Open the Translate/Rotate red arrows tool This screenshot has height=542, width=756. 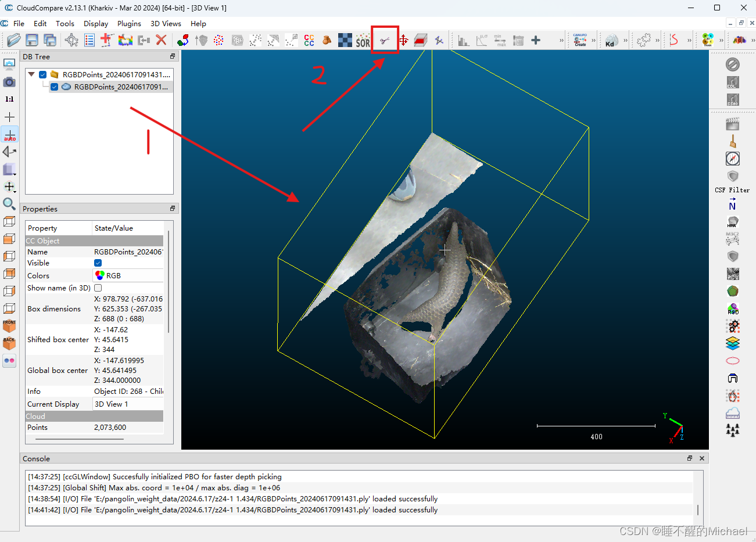coord(403,40)
